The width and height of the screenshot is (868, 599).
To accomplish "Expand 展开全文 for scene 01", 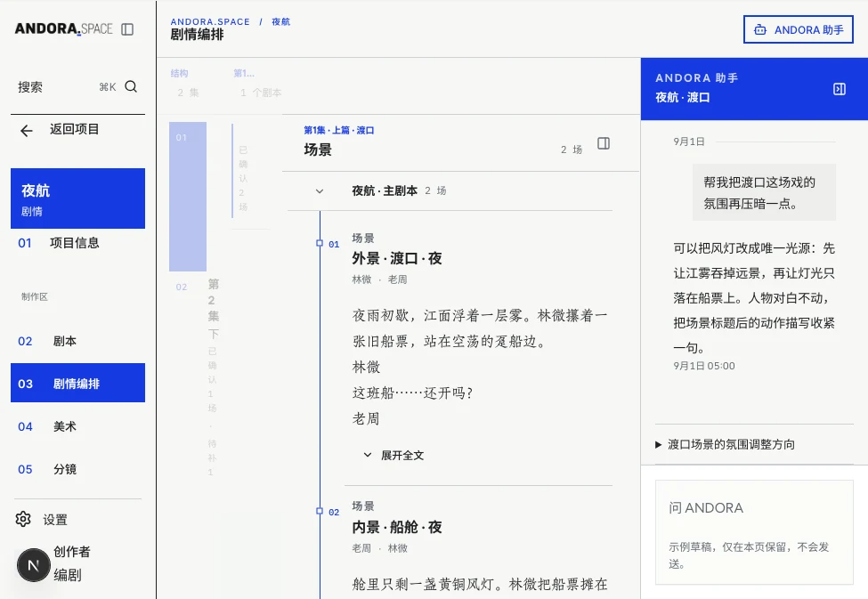I will coord(393,455).
